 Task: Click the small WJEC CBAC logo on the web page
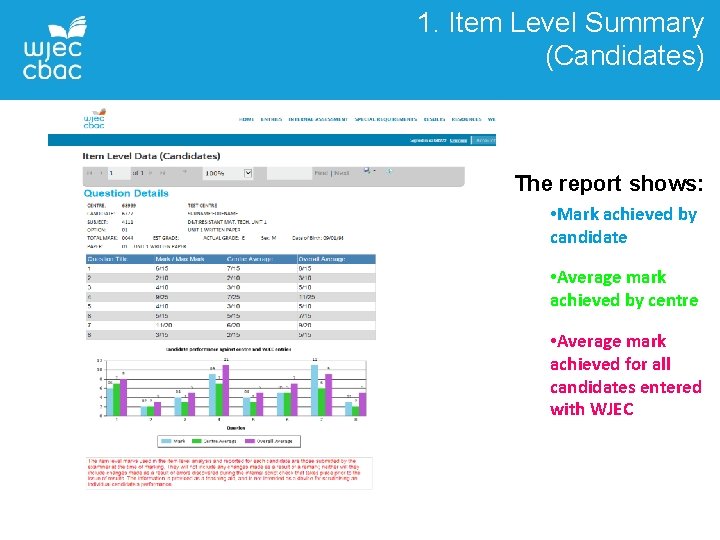[95, 118]
